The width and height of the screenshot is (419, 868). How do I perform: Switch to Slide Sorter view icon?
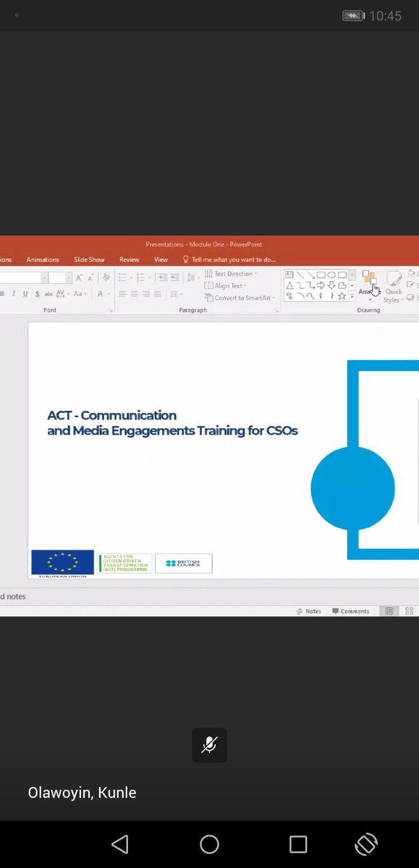coord(410,611)
